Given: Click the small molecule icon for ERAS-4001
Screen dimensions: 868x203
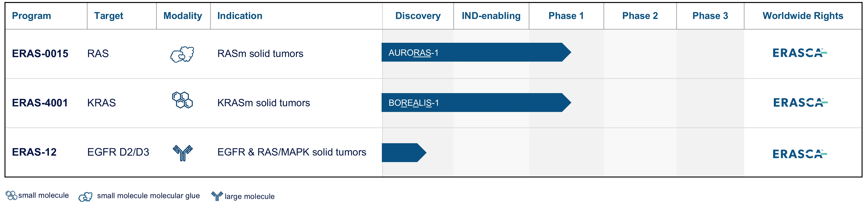Looking at the screenshot, I should tap(182, 100).
